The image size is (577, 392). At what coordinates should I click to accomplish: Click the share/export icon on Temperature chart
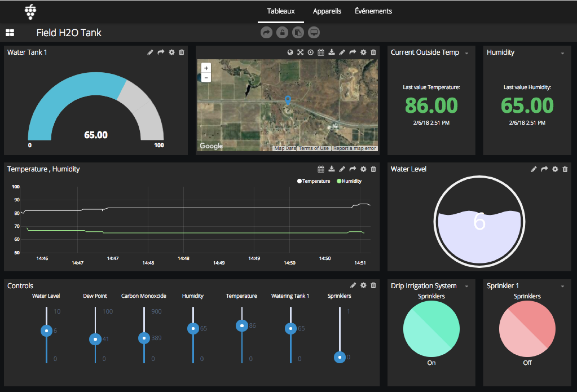coord(353,169)
